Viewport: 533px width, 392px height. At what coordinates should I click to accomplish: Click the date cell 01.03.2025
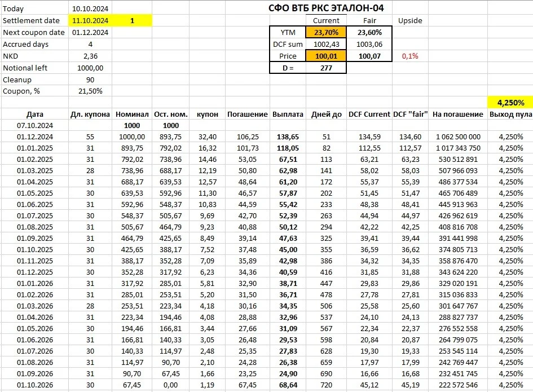pos(35,170)
